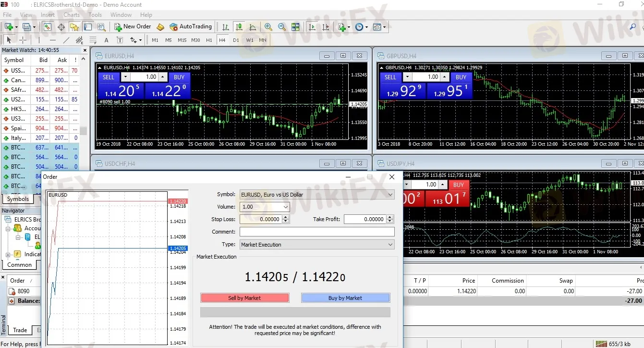This screenshot has width=644, height=348.
Task: Select the Draw Text (A) tool
Action: tap(106, 40)
